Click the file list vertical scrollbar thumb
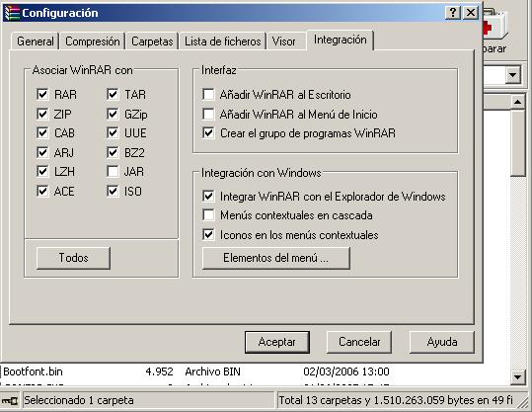This screenshot has width=532, height=412. pyautogui.click(x=518, y=142)
